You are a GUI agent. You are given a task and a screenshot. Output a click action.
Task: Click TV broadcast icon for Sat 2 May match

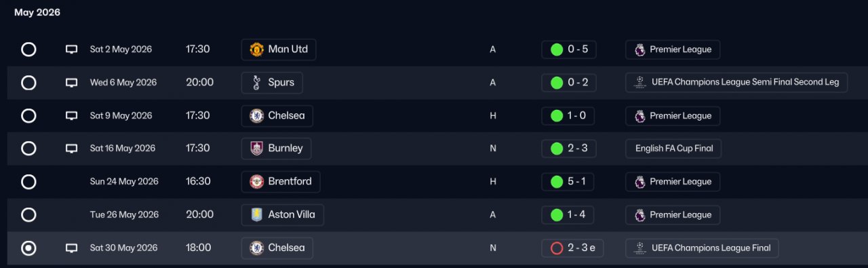71,50
